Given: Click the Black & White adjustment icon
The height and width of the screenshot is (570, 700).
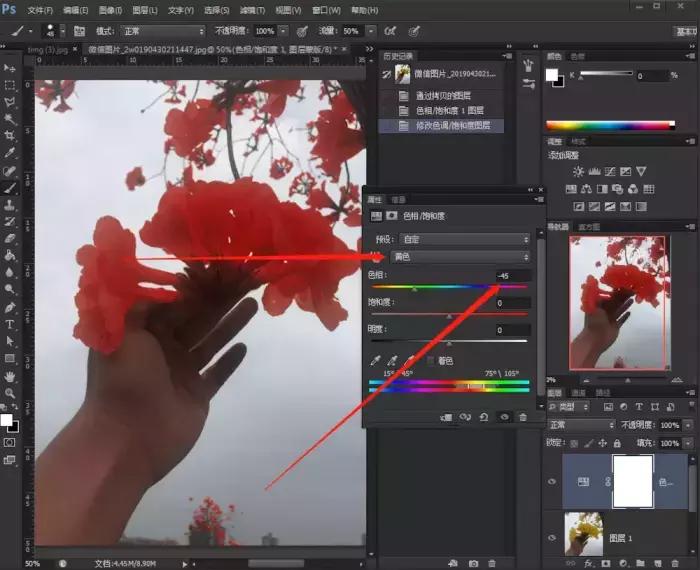Looking at the screenshot, I should pos(602,189).
